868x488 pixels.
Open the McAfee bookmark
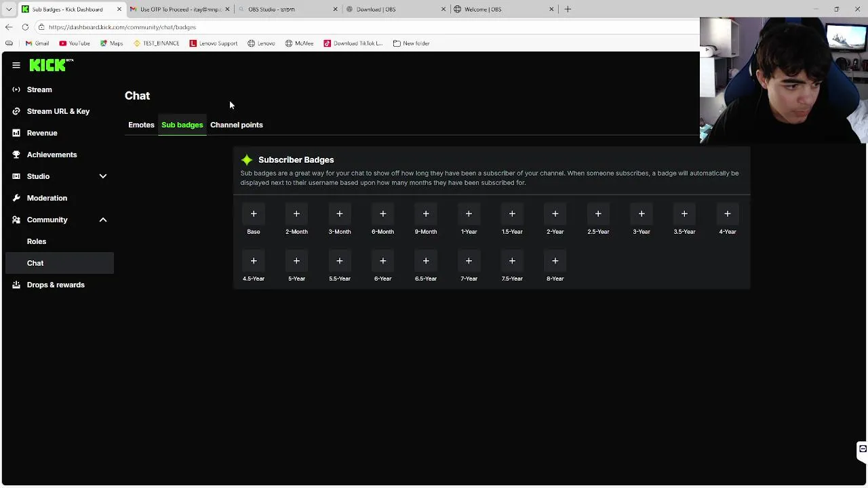[x=299, y=43]
